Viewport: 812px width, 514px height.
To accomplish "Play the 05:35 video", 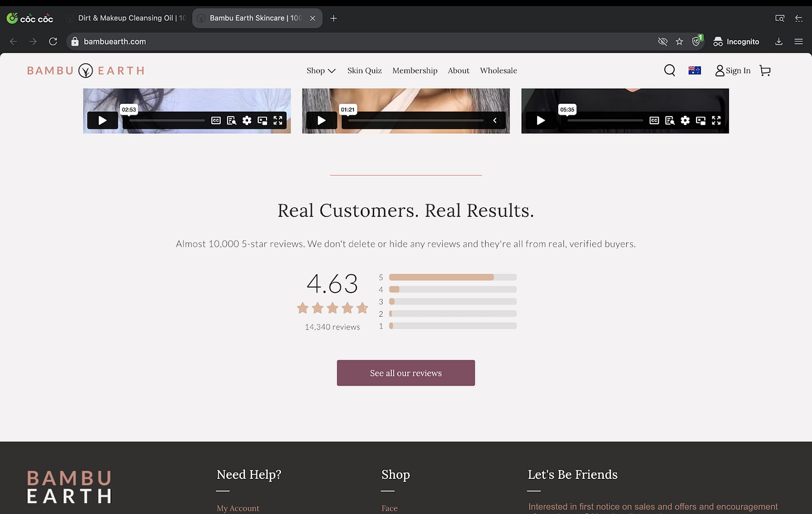I will 541,120.
